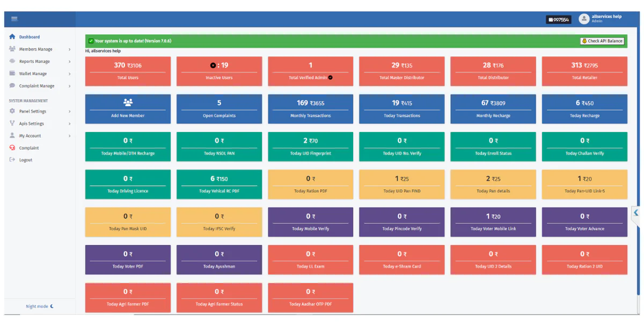Expand the Reports Manage submenu
The height and width of the screenshot is (327, 644).
tap(69, 62)
